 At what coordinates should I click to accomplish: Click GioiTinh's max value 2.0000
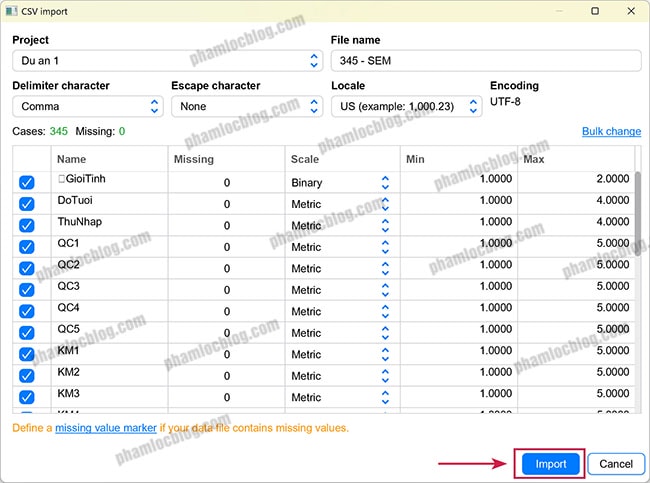(613, 179)
